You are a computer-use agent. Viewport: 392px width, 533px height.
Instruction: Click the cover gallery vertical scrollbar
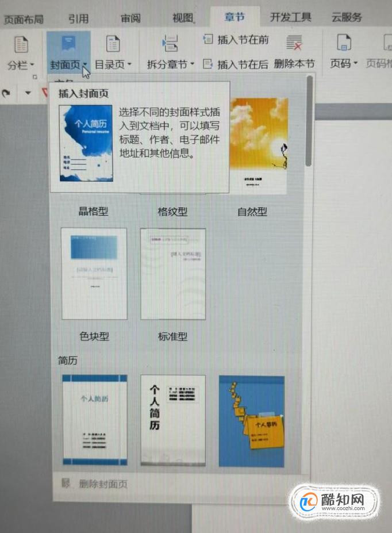coord(309,121)
